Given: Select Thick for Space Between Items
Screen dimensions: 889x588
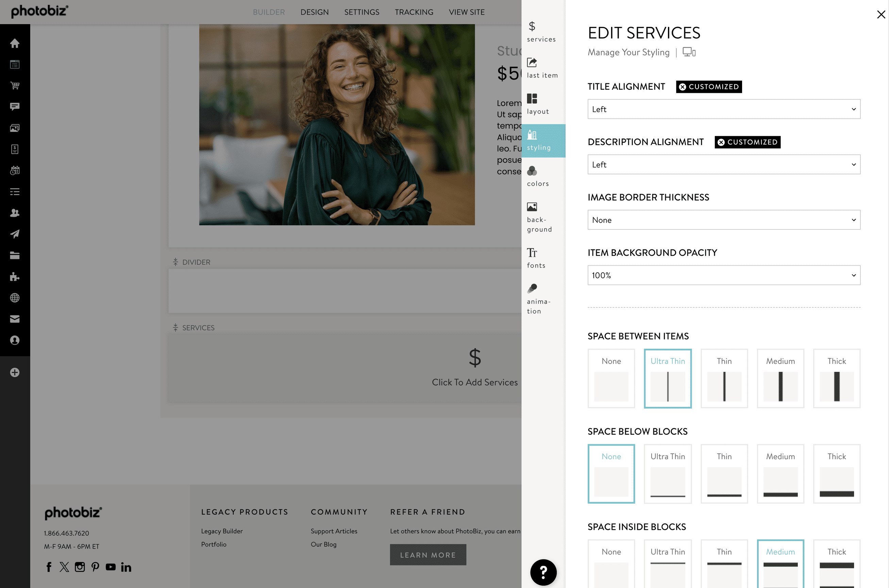Looking at the screenshot, I should (837, 378).
